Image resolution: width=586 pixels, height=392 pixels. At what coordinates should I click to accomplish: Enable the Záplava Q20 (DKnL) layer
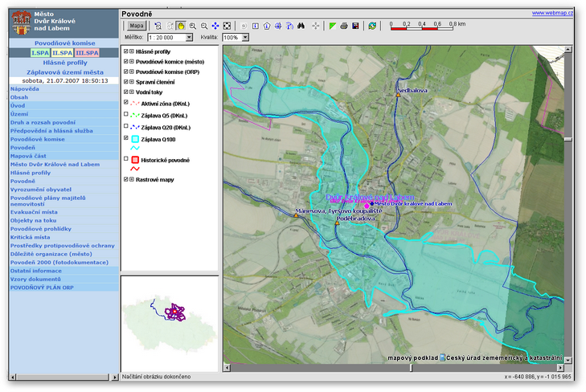(126, 126)
